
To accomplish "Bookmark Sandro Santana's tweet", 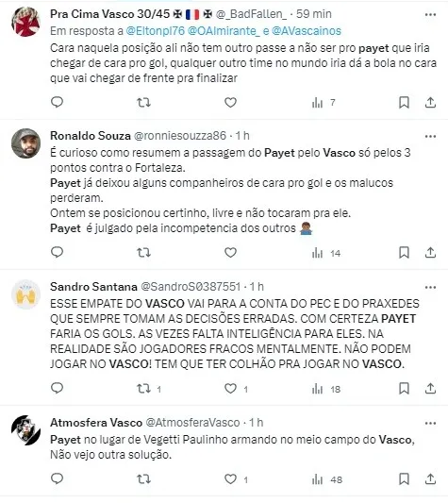I will click(x=404, y=389).
